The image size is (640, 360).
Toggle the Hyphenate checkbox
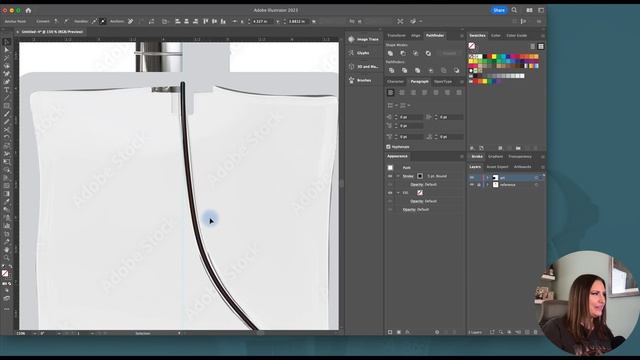pyautogui.click(x=388, y=147)
